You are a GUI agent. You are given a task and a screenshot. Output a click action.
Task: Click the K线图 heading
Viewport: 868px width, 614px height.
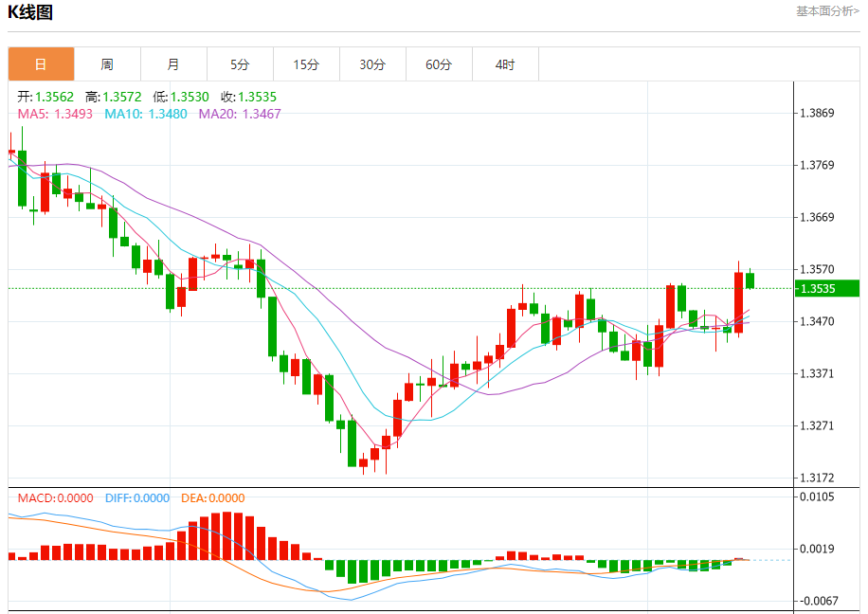[x=30, y=12]
